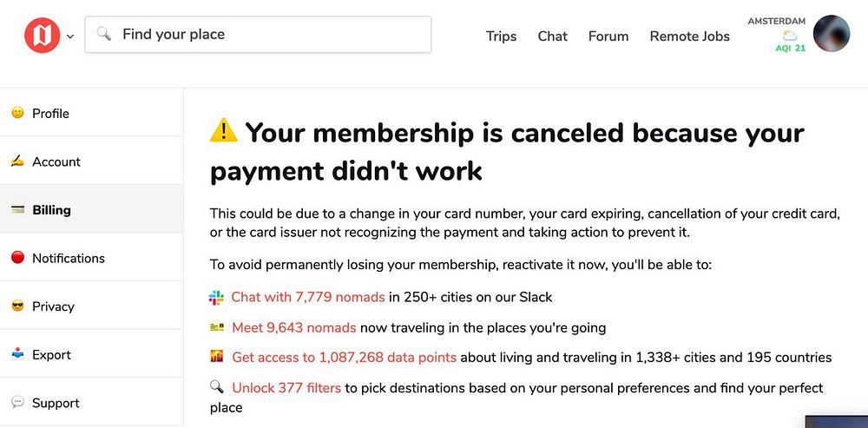
Task: Click the Export inbox icon
Action: [17, 354]
